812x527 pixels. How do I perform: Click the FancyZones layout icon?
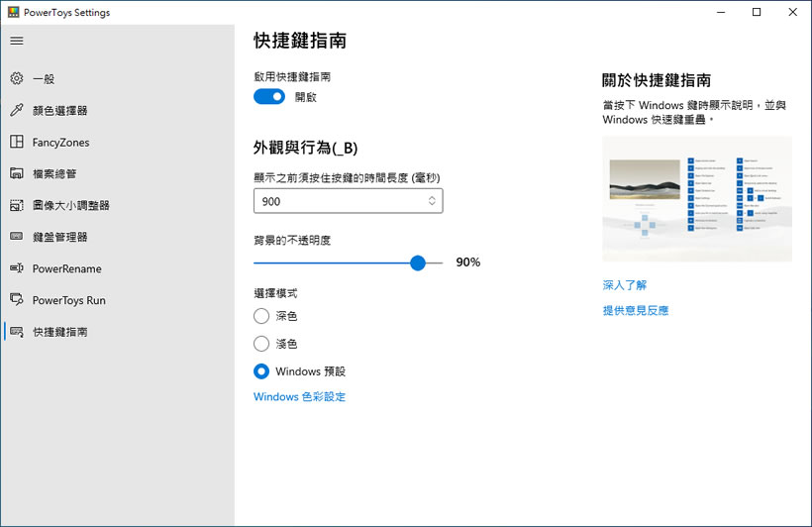click(17, 142)
